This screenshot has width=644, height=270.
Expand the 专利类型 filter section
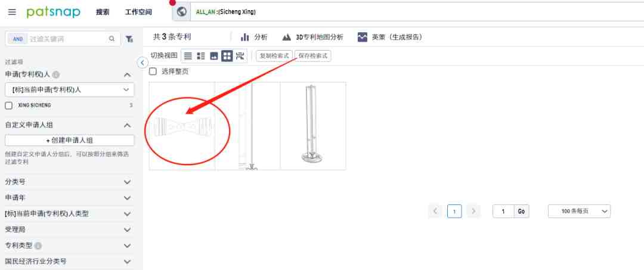click(x=68, y=246)
